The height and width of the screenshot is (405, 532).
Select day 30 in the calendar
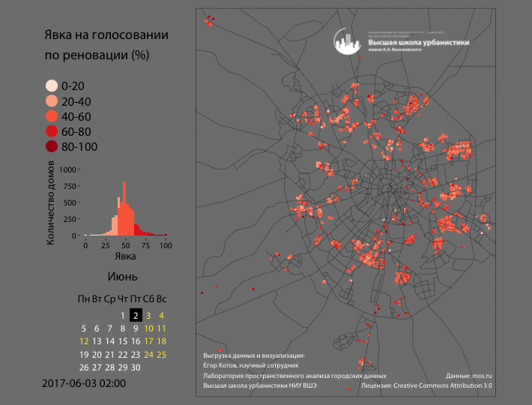click(136, 367)
